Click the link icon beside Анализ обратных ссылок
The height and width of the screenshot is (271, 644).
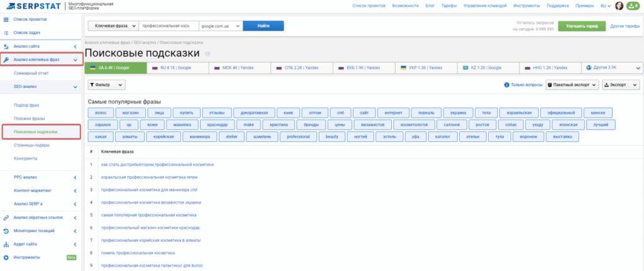pyautogui.click(x=6, y=218)
